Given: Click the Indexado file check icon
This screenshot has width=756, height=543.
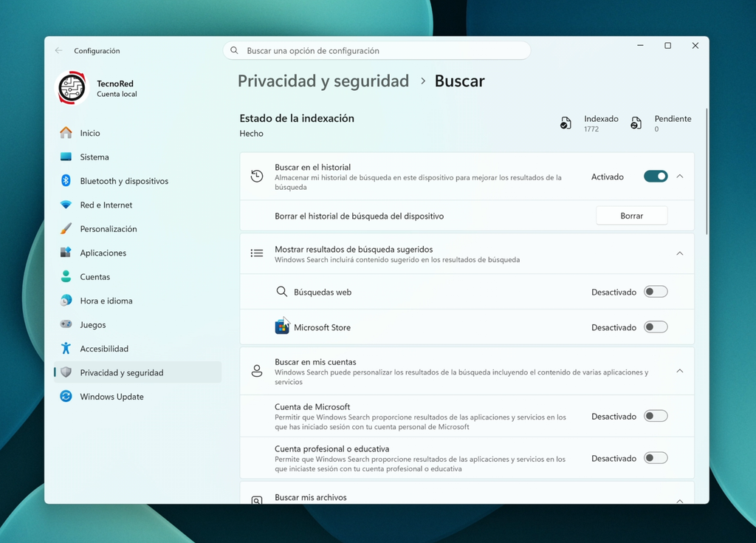Looking at the screenshot, I should pos(566,123).
